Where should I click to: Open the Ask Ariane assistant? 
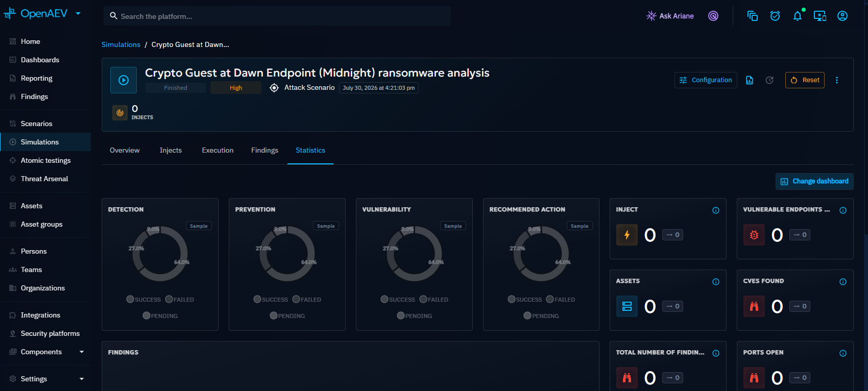tap(670, 16)
